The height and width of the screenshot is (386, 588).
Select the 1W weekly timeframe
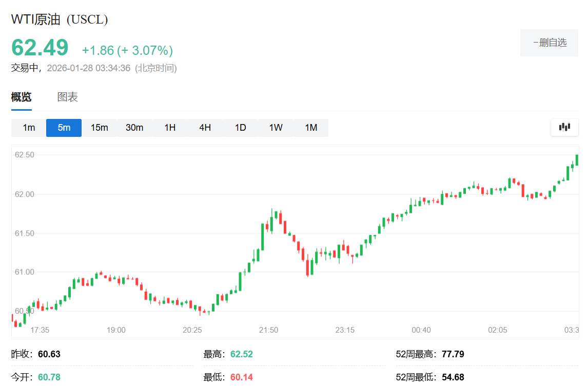click(275, 128)
